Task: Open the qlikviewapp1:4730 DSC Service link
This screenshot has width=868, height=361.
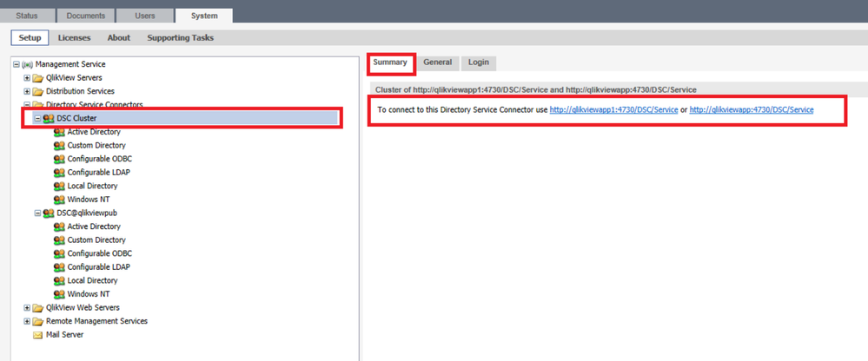Action: pyautogui.click(x=613, y=110)
